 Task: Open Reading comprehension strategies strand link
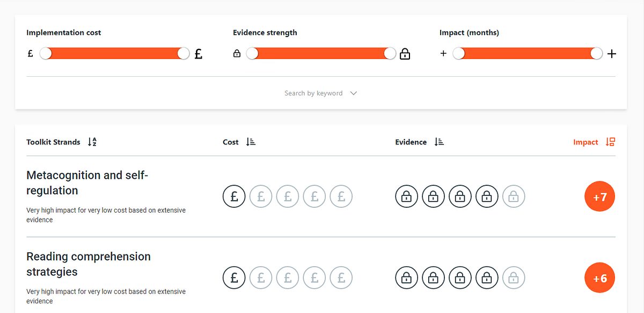[89, 264]
